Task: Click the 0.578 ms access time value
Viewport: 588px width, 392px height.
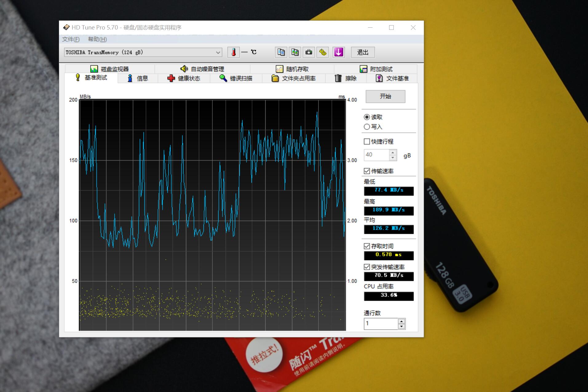Action: click(389, 255)
